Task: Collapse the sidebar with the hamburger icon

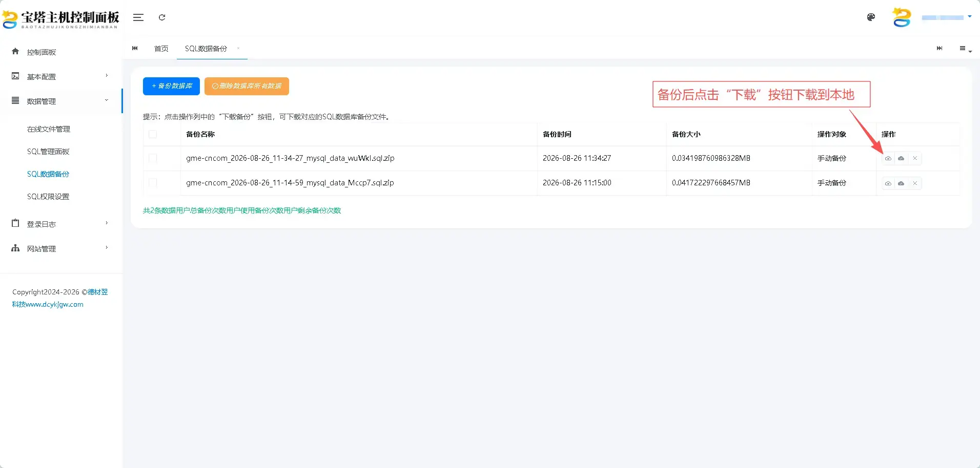Action: (138, 17)
